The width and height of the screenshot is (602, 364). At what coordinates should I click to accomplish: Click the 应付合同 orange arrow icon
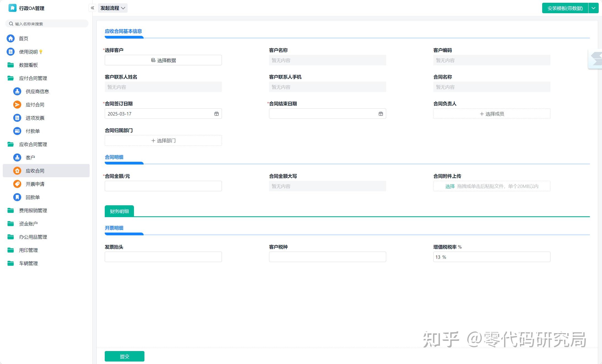pyautogui.click(x=17, y=104)
